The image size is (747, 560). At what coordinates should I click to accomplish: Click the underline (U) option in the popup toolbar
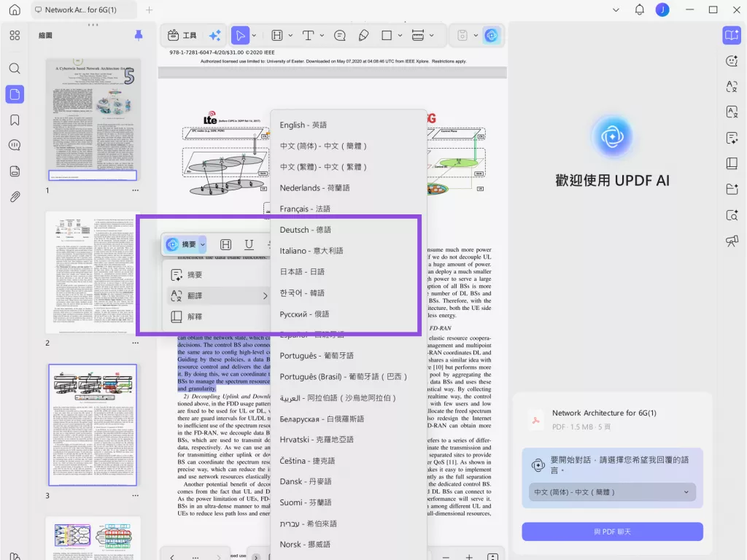click(x=248, y=244)
